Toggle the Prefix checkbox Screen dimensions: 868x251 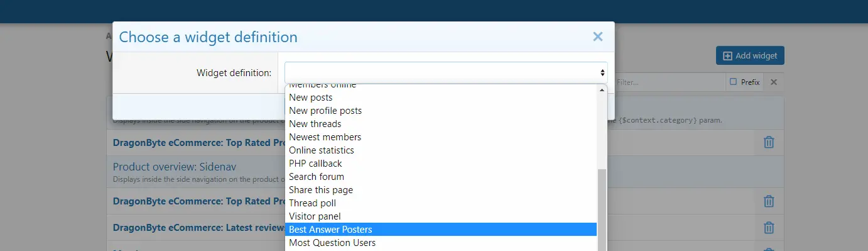click(x=744, y=82)
